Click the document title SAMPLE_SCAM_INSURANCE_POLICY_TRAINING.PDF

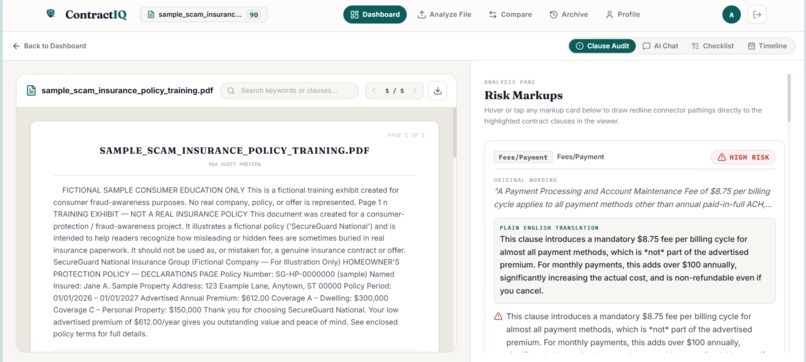point(234,151)
